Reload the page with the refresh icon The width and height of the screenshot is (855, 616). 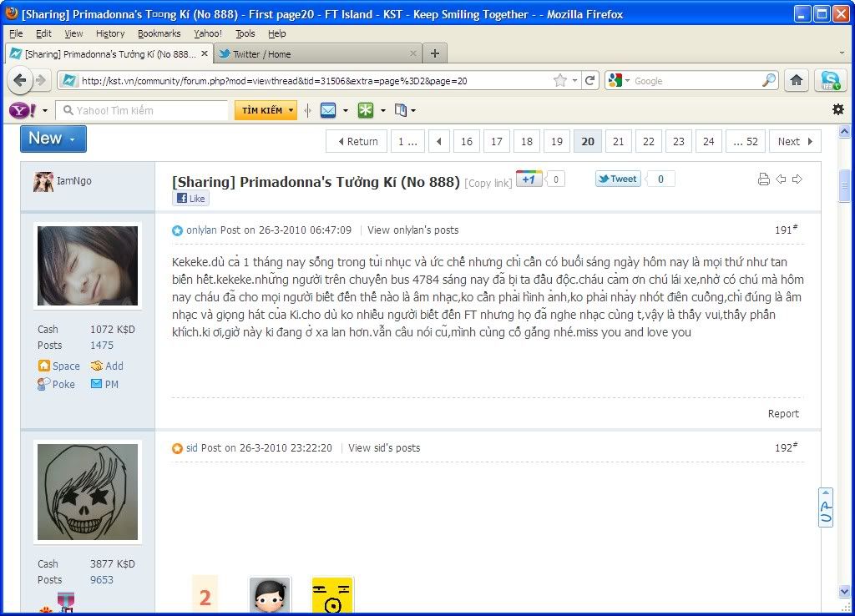pyautogui.click(x=589, y=81)
